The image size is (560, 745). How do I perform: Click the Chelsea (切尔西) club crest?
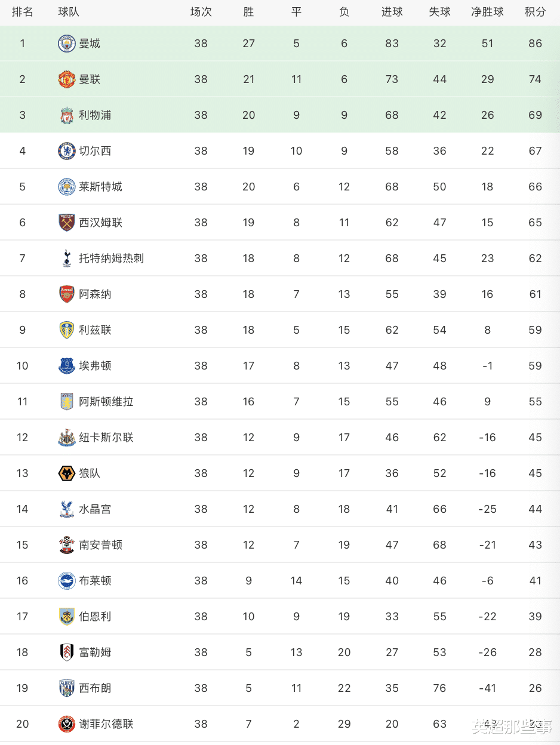click(67, 151)
